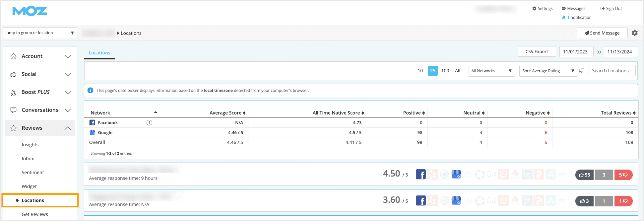
Task: Show 10 entries per page
Action: click(420, 71)
